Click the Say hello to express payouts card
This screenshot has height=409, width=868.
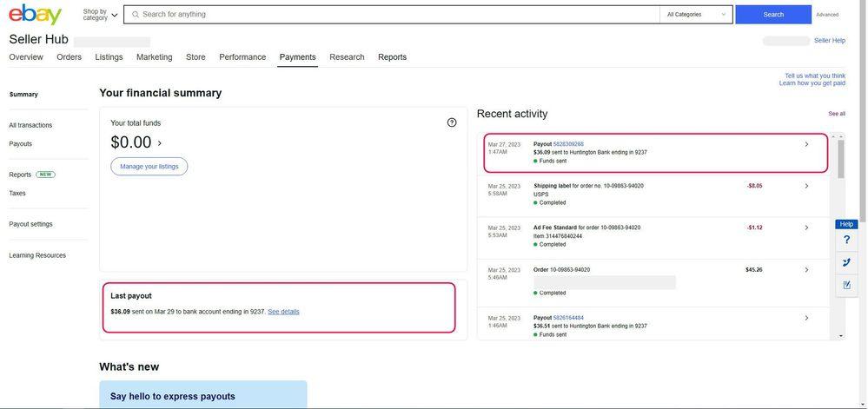203,394
